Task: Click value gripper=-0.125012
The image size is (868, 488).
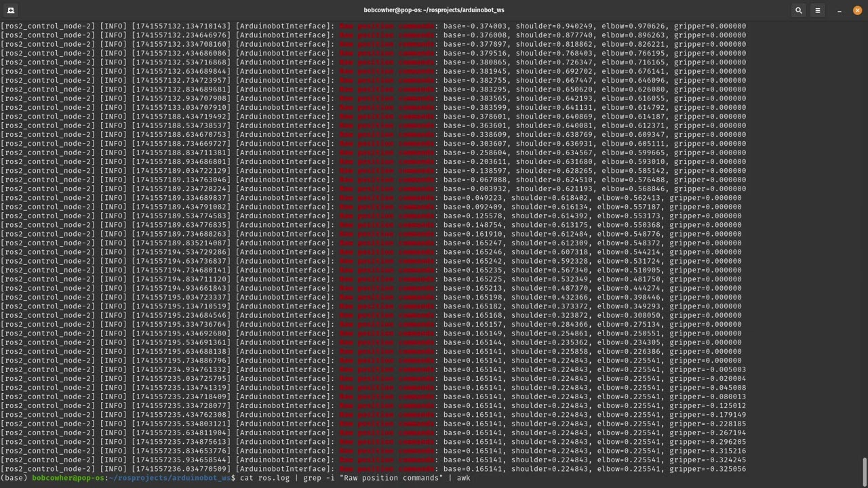Action: coord(708,405)
